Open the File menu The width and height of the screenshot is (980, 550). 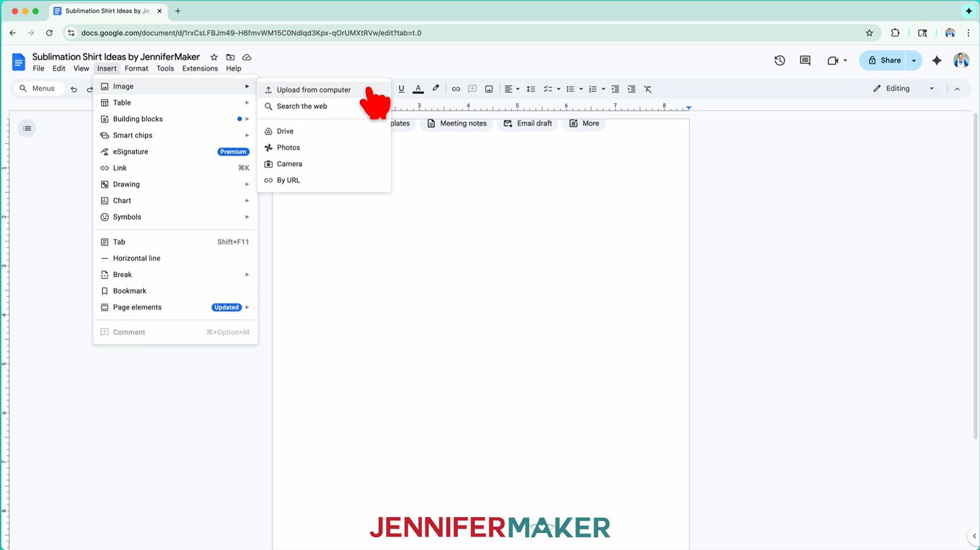point(39,69)
